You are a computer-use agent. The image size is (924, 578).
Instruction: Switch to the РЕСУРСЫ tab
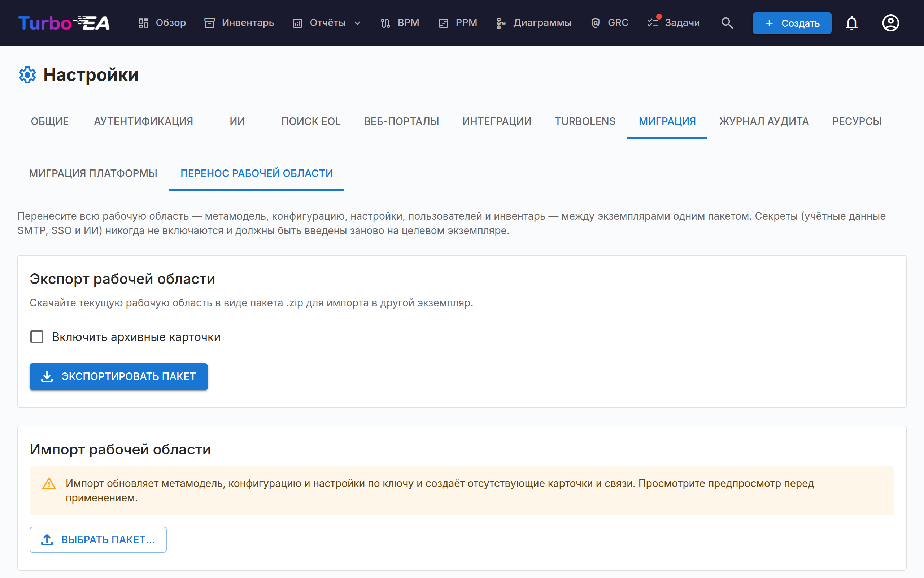coord(857,122)
